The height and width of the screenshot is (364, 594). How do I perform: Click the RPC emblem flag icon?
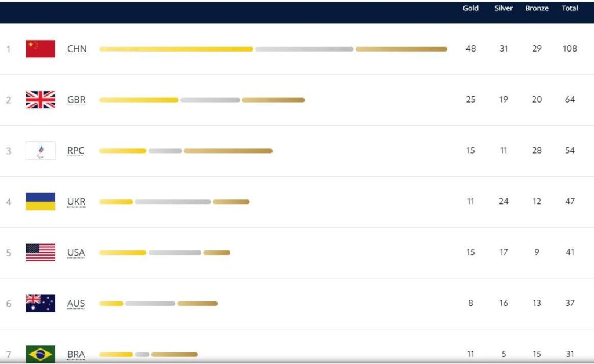pos(40,151)
